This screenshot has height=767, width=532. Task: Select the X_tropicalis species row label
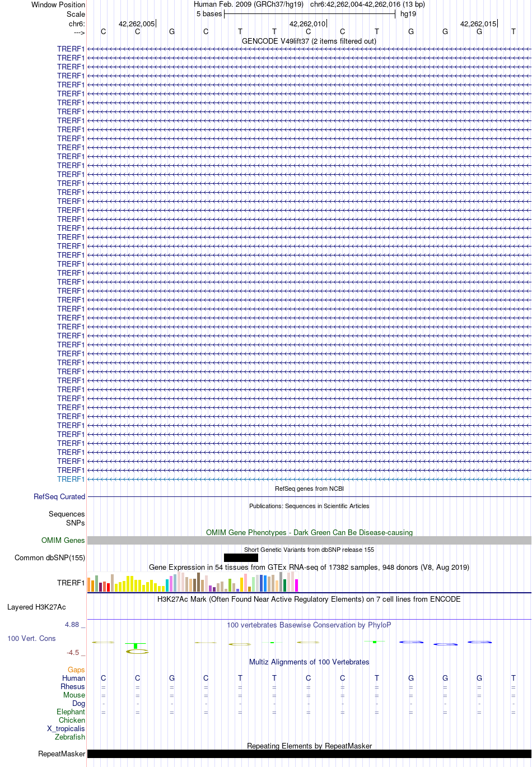(x=66, y=728)
